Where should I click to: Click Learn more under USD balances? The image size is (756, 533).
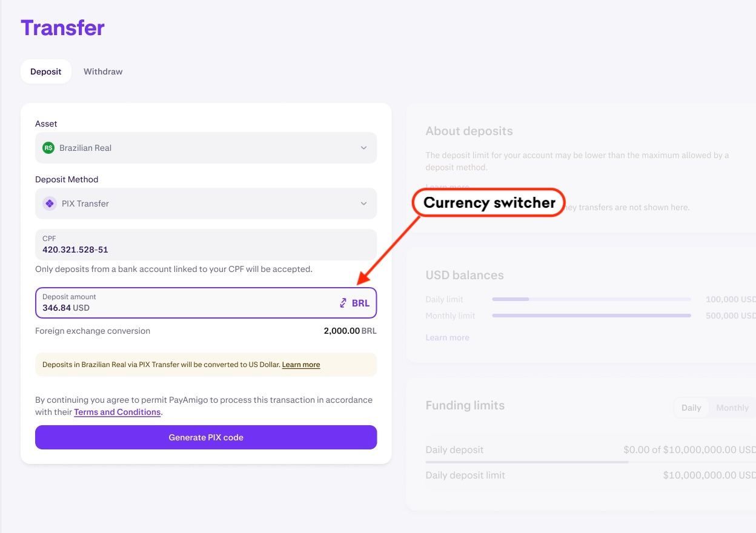pos(447,337)
